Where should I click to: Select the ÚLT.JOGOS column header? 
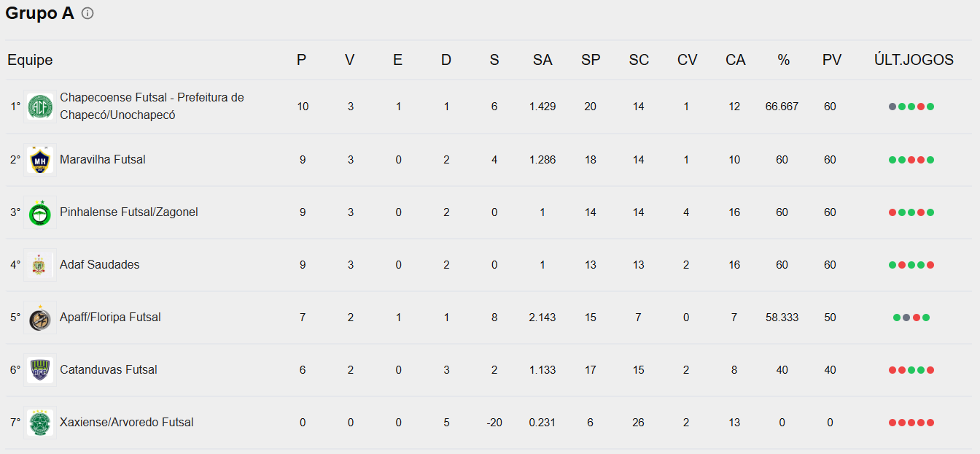point(914,60)
